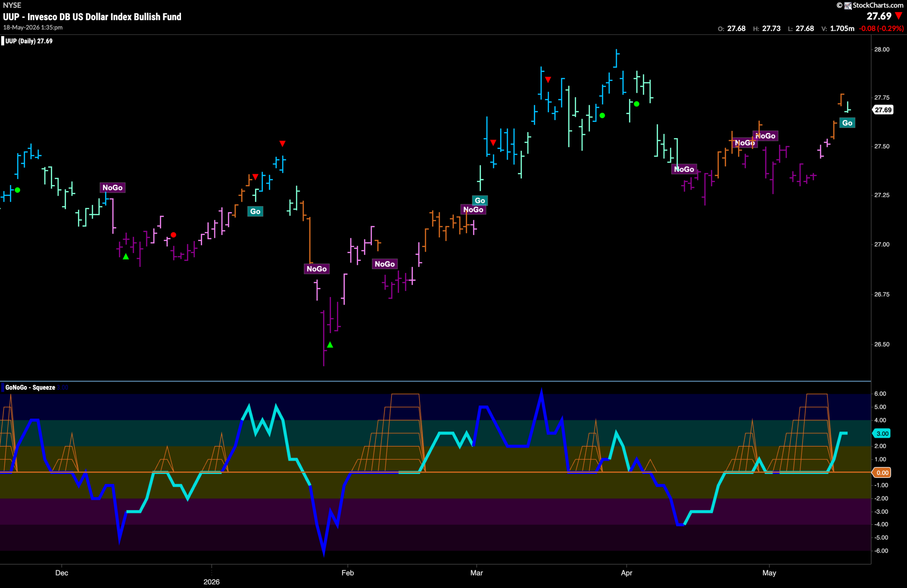Click the UUP Invesco DB fund title
The height and width of the screenshot is (588, 907).
click(x=92, y=17)
